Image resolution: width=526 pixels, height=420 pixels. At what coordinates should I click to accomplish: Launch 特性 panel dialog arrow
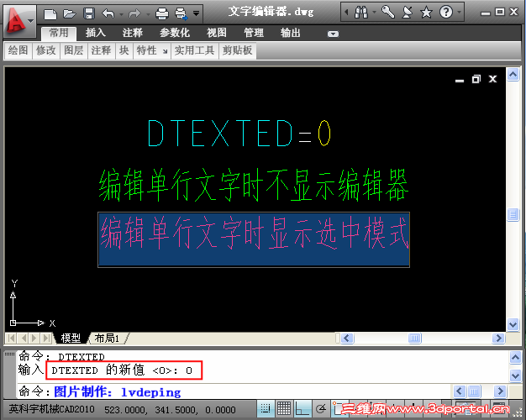[x=165, y=52]
